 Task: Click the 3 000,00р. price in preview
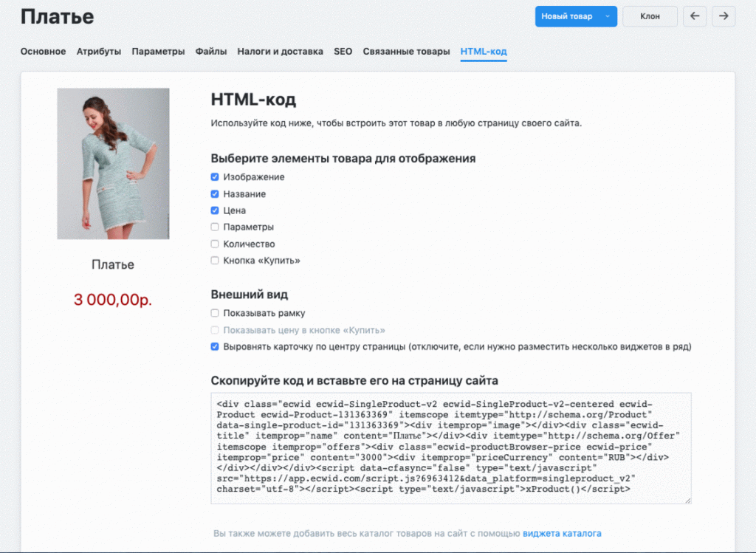coord(113,300)
